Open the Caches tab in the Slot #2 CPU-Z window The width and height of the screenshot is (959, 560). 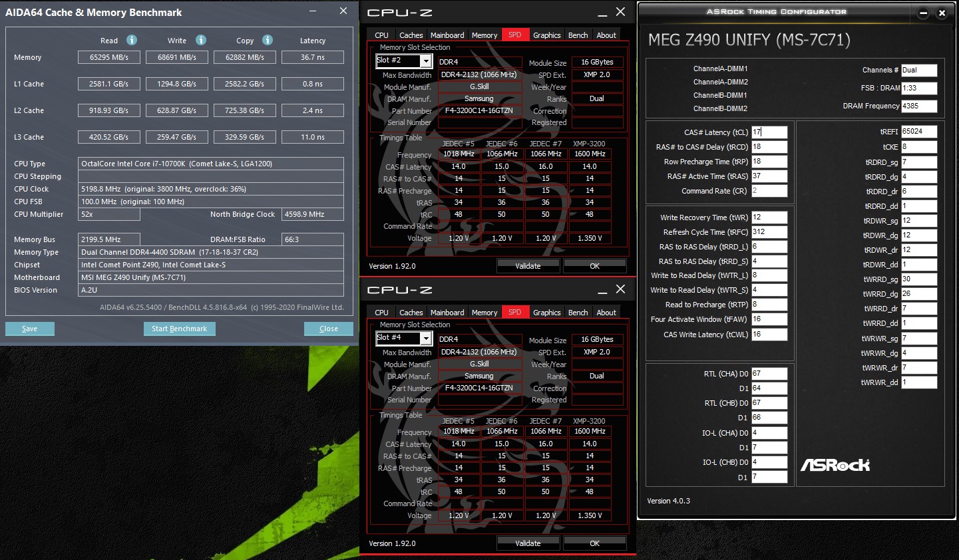(411, 35)
